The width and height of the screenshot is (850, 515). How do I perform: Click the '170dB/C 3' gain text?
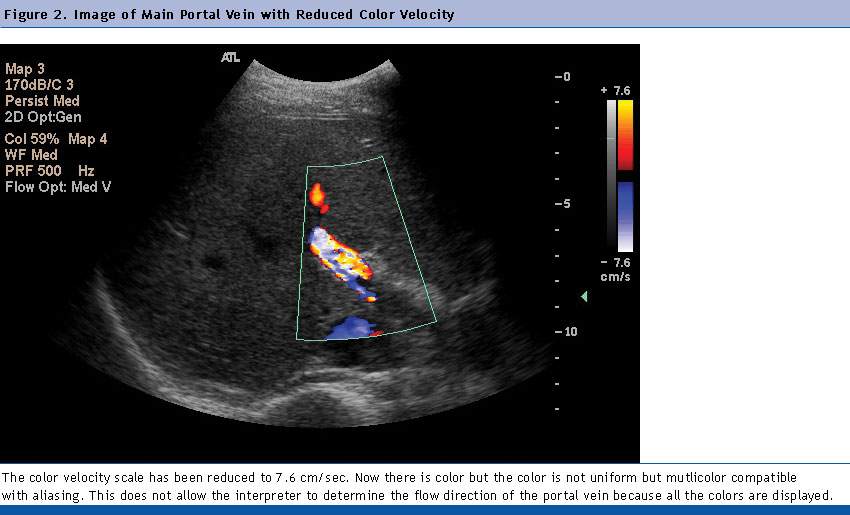[x=39, y=85]
